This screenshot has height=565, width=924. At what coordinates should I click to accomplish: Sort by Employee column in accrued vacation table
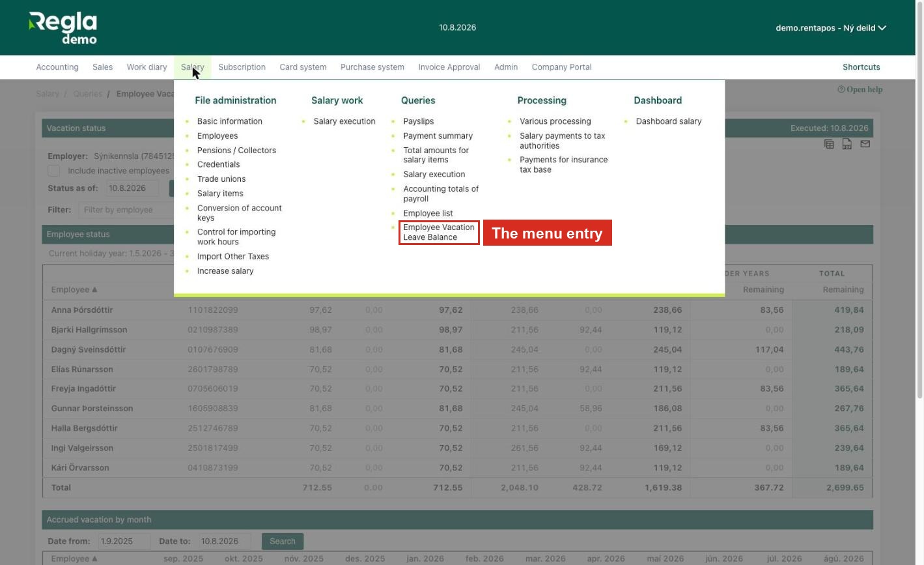74,558
